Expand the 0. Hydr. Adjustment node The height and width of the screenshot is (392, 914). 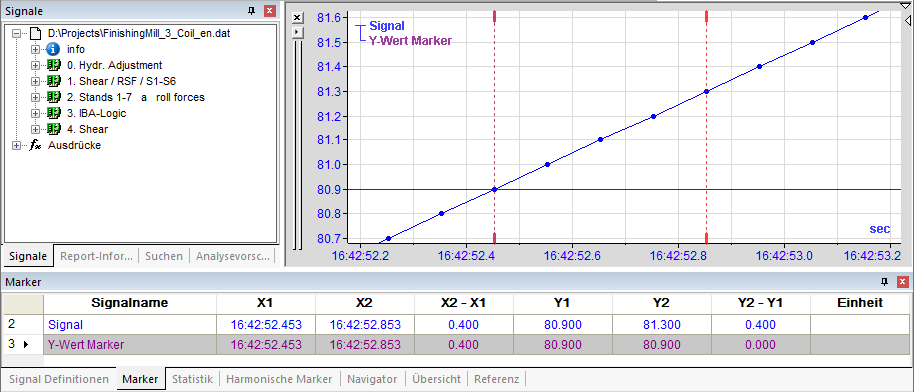pyautogui.click(x=35, y=65)
